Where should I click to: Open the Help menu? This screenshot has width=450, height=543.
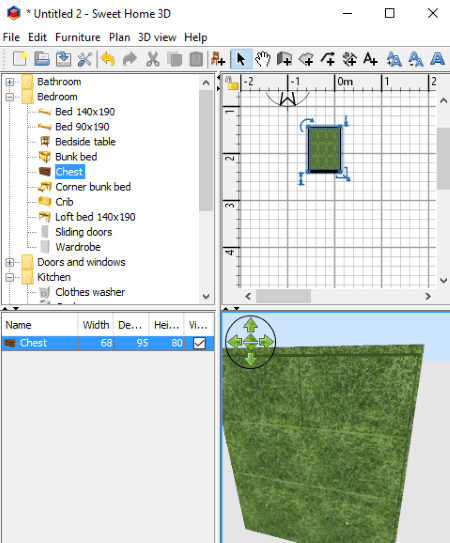pyautogui.click(x=196, y=37)
